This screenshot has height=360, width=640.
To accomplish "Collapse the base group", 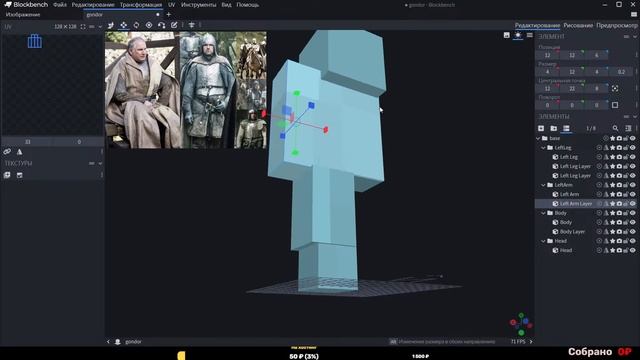I will coord(538,138).
